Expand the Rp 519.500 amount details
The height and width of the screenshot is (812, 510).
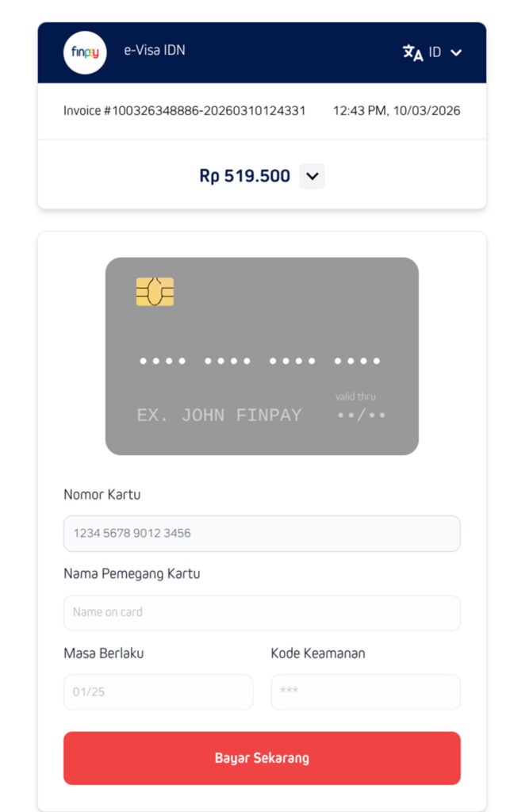pyautogui.click(x=313, y=176)
